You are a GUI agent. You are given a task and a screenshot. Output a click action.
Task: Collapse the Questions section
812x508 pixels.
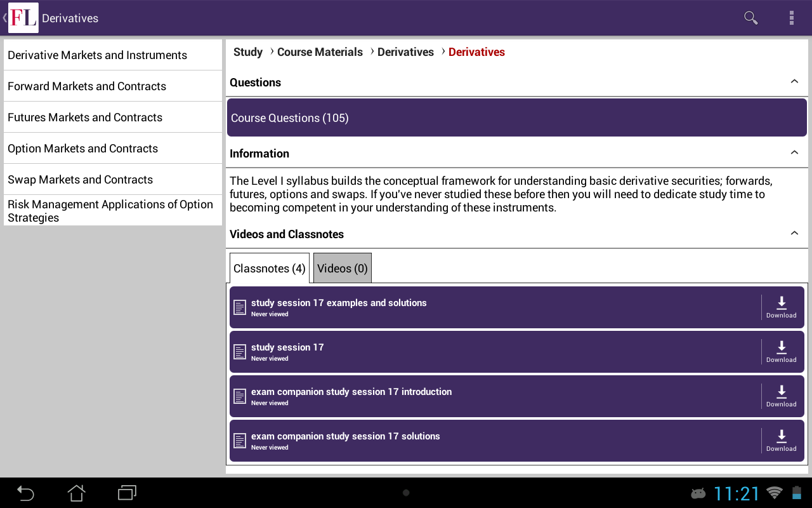(x=794, y=82)
